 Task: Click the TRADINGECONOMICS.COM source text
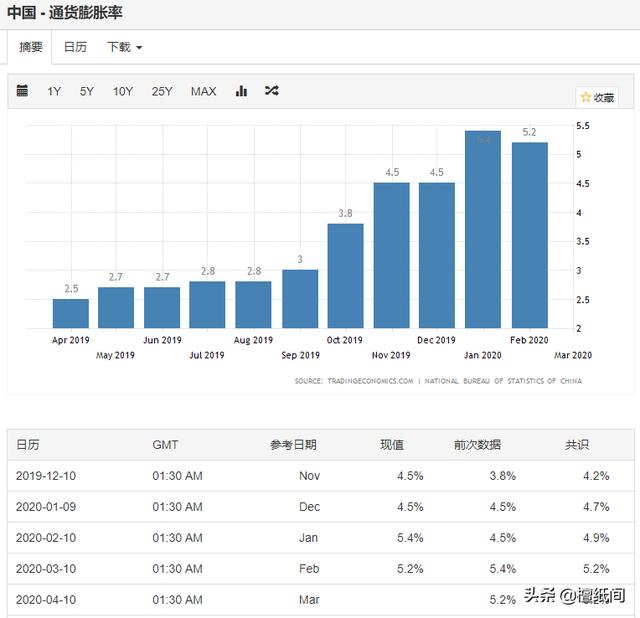(x=370, y=381)
